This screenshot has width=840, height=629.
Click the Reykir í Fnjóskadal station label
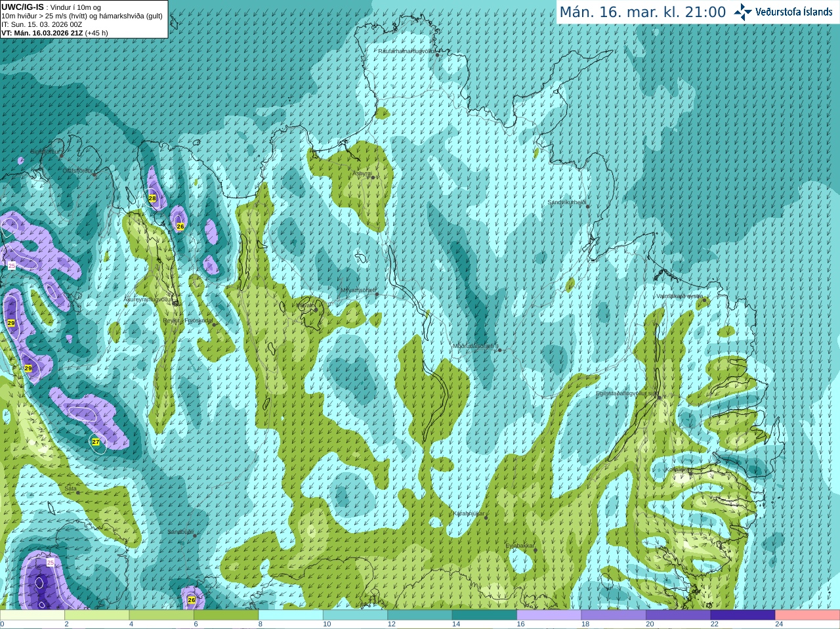coord(188,320)
